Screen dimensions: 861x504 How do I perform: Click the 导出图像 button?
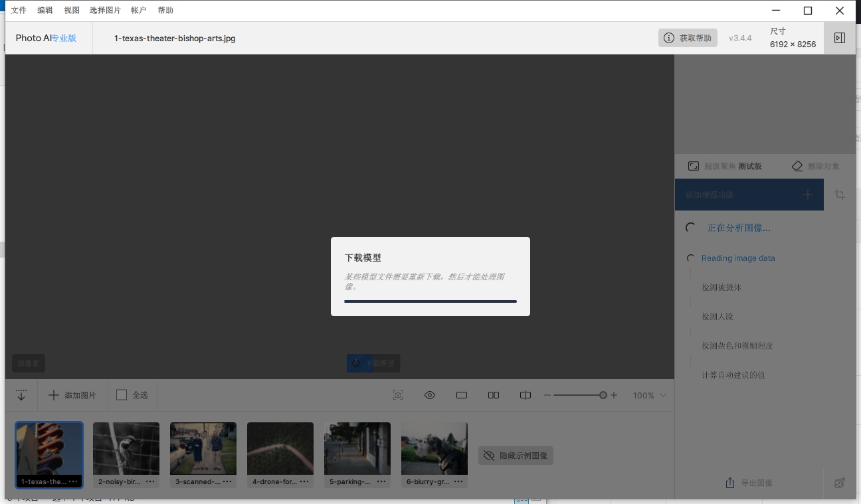[x=749, y=483]
